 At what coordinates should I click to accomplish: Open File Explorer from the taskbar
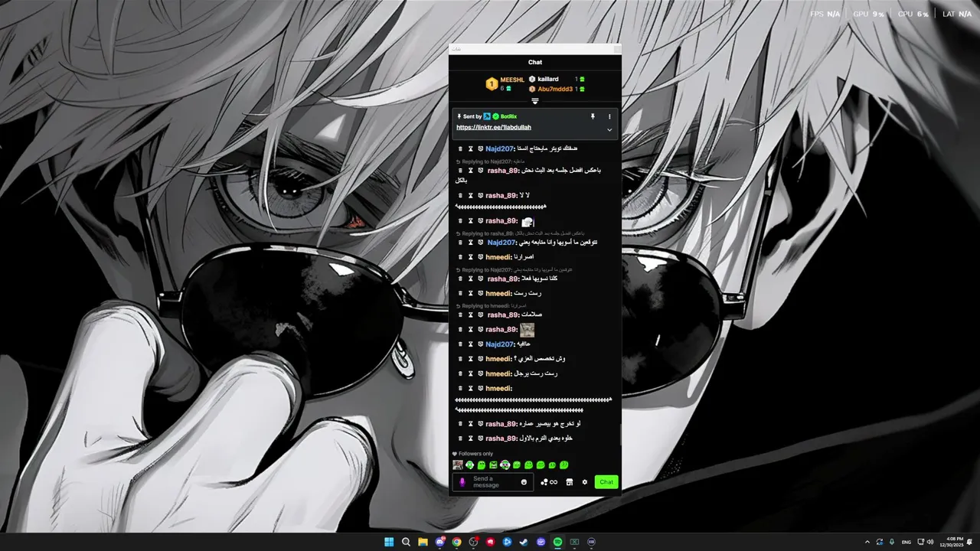[423, 542]
